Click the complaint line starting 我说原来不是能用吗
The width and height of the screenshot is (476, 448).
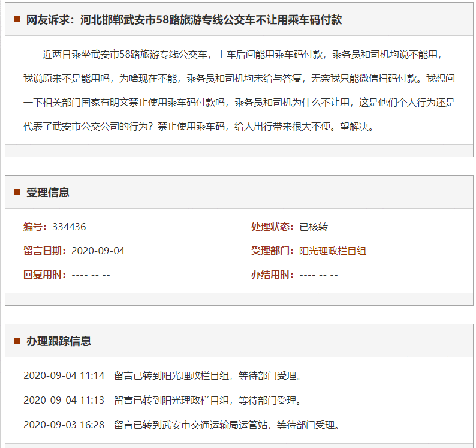[239, 79]
